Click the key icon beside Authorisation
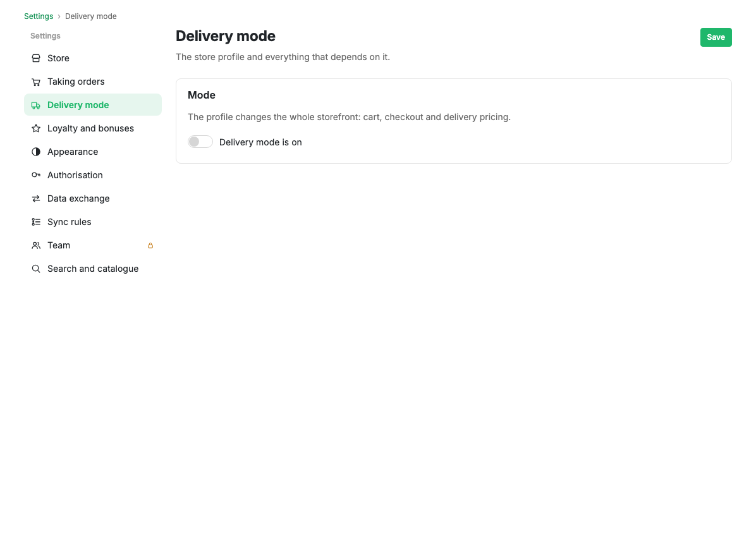756x536 pixels. click(x=36, y=176)
